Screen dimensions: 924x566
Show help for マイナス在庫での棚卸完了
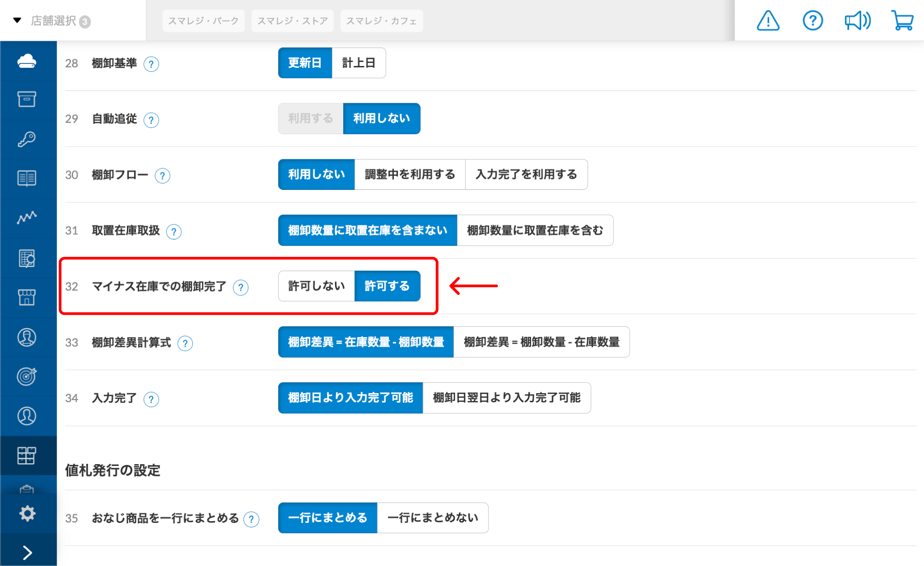[x=241, y=287]
